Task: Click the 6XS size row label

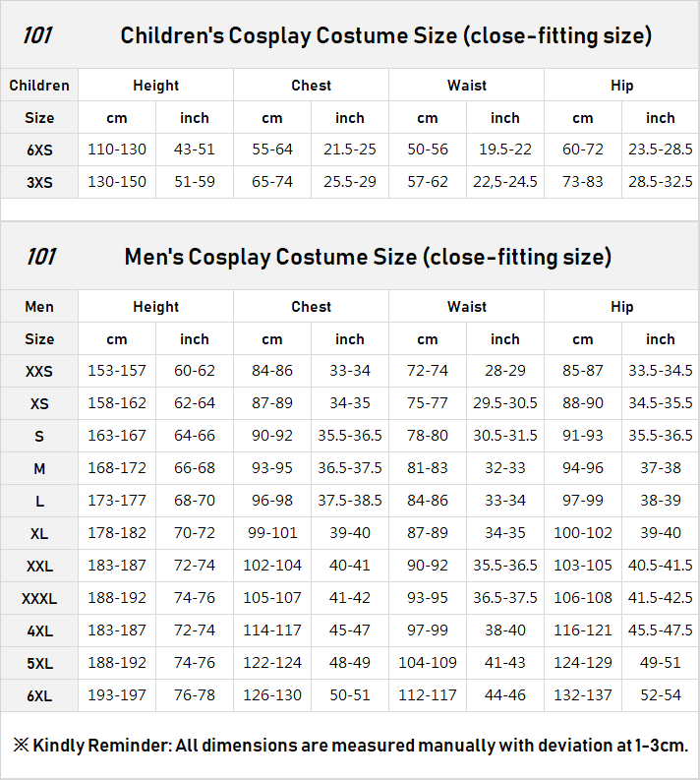Action: point(39,150)
